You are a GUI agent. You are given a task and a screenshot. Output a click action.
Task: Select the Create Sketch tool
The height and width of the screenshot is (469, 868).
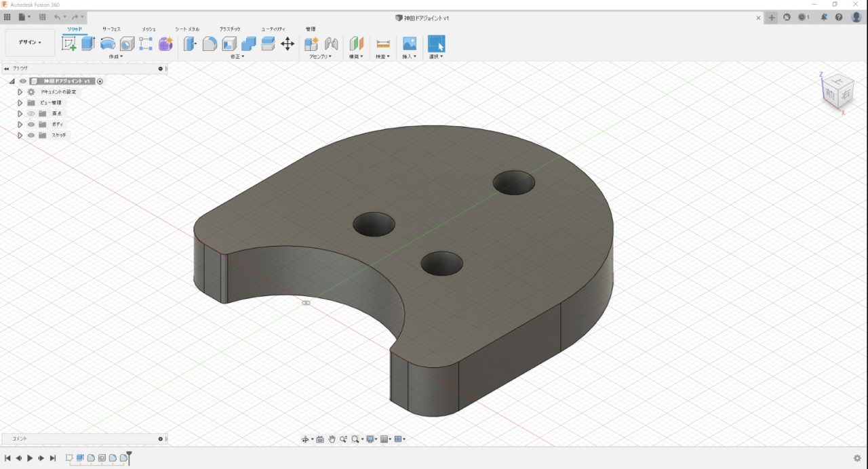(x=69, y=43)
